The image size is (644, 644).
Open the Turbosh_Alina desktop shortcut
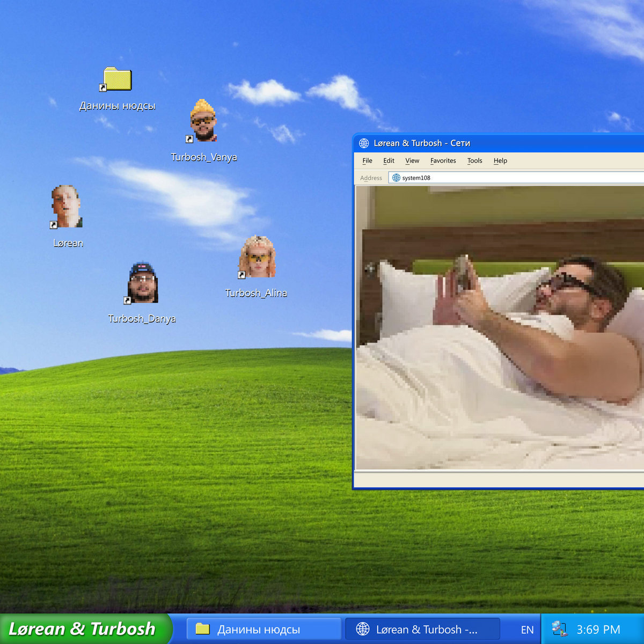pyautogui.click(x=257, y=258)
